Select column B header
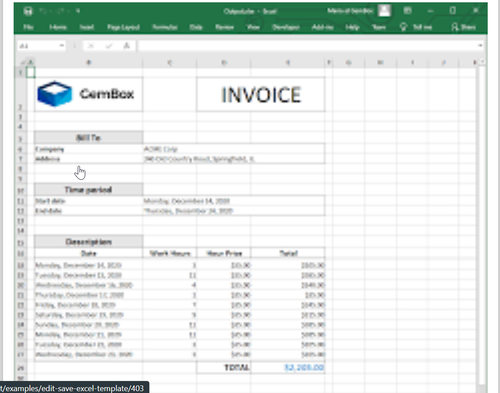 pos(89,62)
